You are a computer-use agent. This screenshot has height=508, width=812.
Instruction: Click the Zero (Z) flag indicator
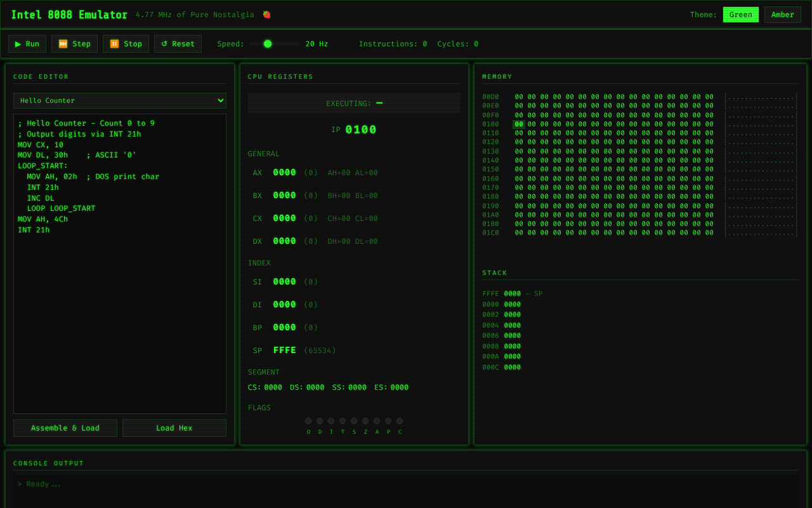click(365, 421)
